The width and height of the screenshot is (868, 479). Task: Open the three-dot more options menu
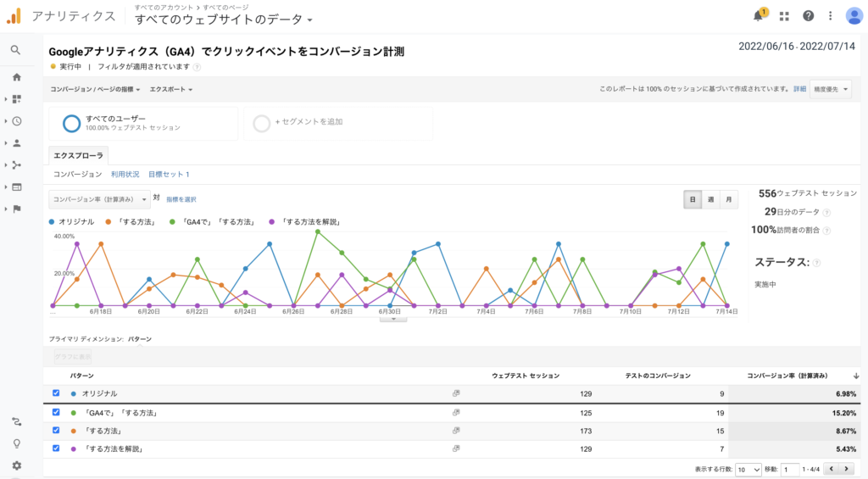tap(830, 16)
